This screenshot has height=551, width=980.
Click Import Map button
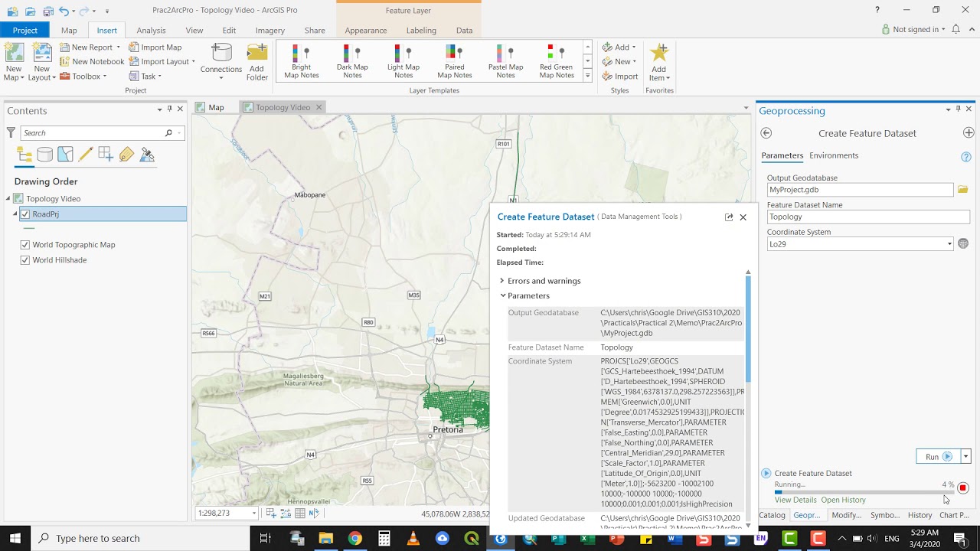155,47
